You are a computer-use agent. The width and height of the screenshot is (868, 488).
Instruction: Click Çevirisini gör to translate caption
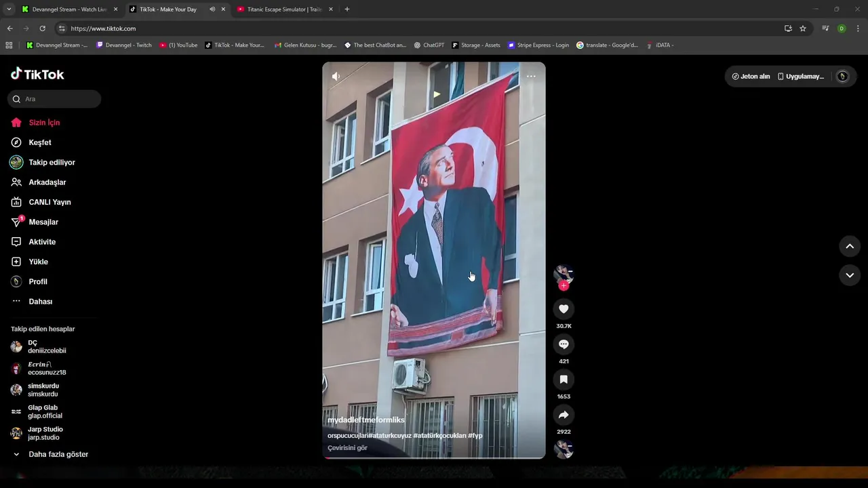point(347,448)
